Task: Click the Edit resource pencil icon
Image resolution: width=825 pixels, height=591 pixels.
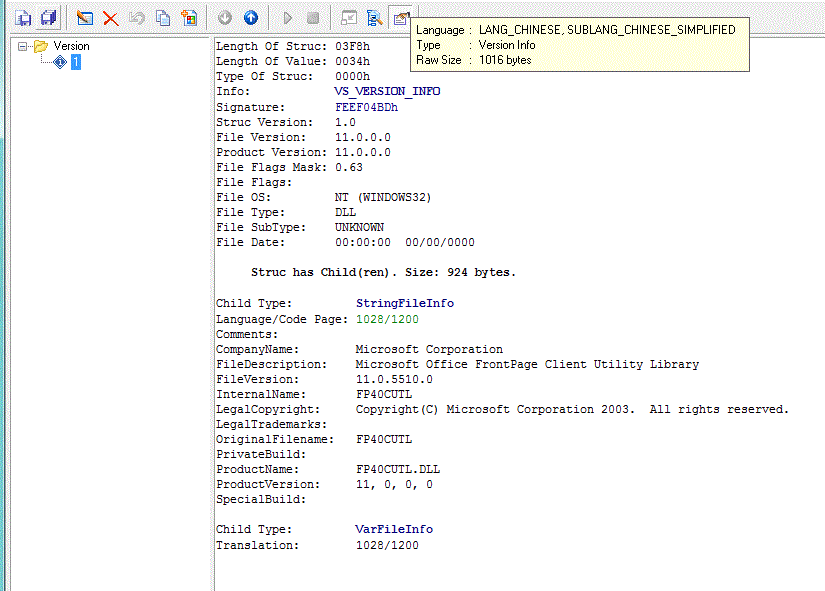Action: coord(84,18)
